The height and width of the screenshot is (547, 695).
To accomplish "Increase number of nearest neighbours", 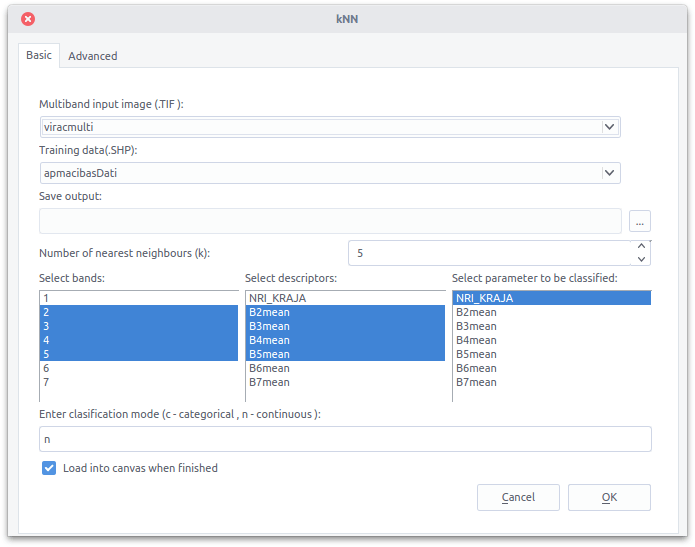I will pyautogui.click(x=641, y=246).
